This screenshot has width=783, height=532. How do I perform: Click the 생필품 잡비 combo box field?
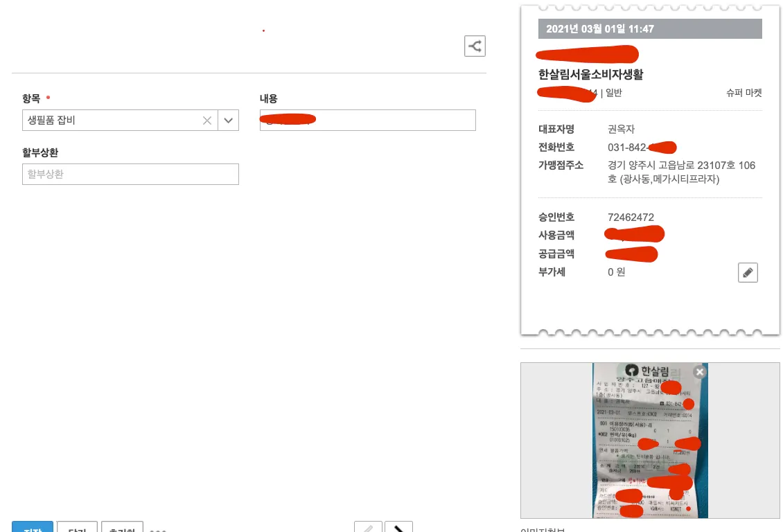pyautogui.click(x=130, y=121)
